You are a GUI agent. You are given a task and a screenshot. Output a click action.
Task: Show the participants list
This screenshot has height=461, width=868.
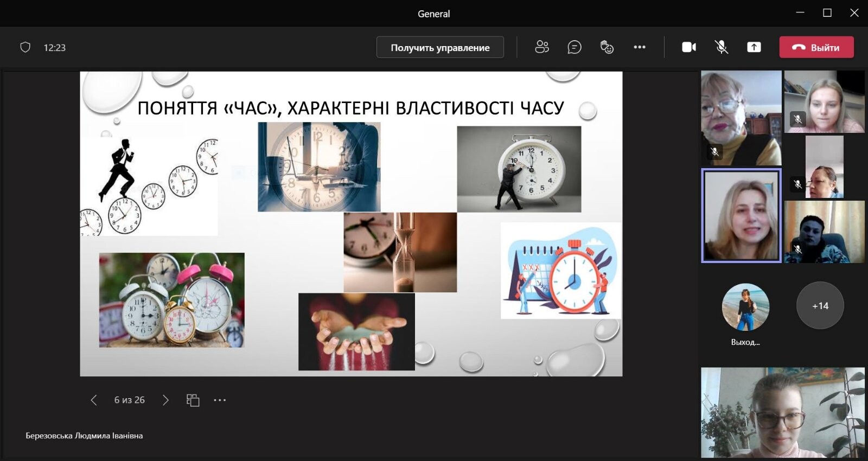tap(542, 47)
